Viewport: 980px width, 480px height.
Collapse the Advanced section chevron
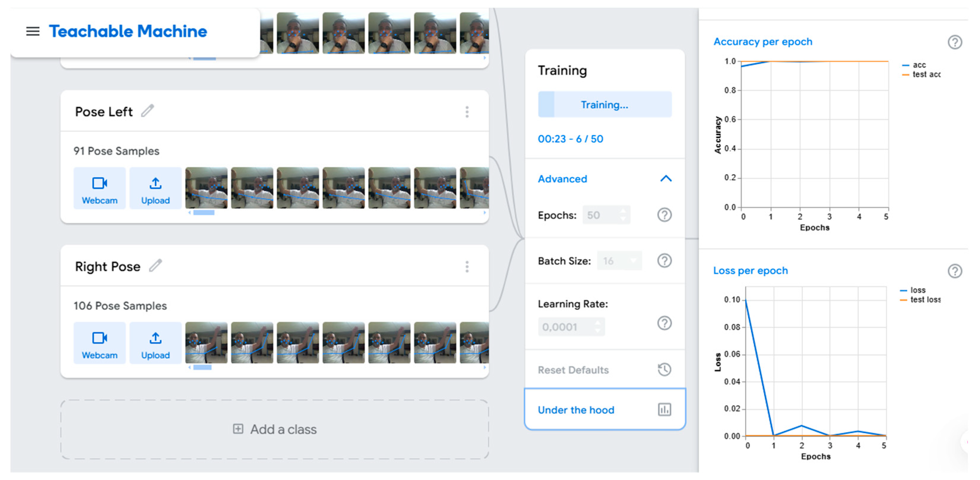coord(666,179)
